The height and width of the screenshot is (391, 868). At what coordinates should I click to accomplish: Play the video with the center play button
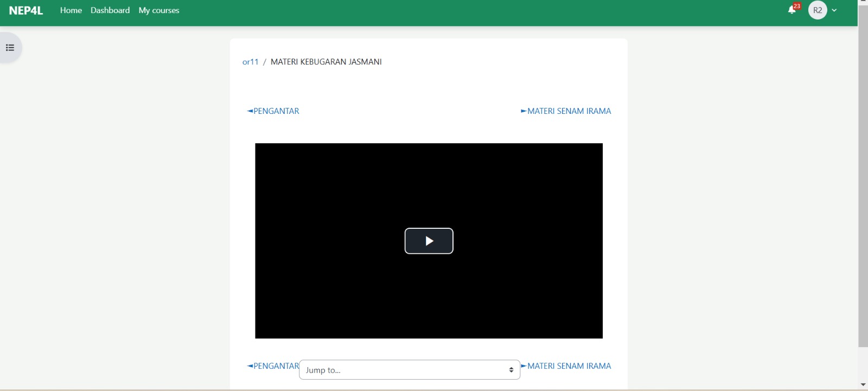[x=429, y=241]
